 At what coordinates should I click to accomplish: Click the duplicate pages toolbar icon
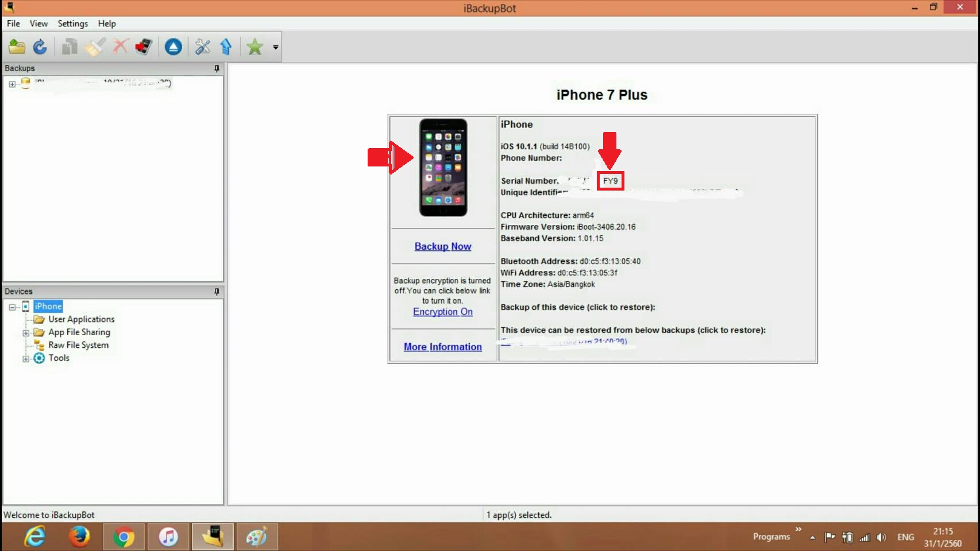(x=70, y=46)
